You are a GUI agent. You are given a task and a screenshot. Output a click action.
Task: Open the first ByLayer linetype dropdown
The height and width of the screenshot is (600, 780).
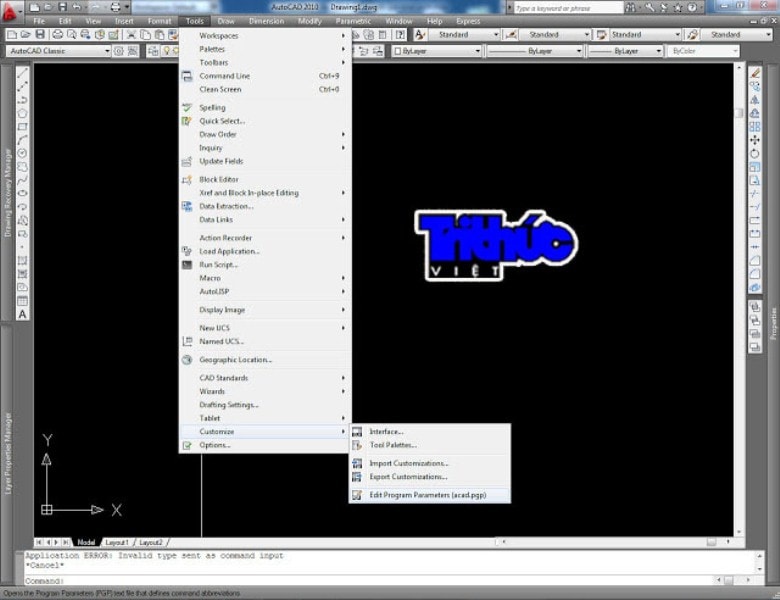535,51
